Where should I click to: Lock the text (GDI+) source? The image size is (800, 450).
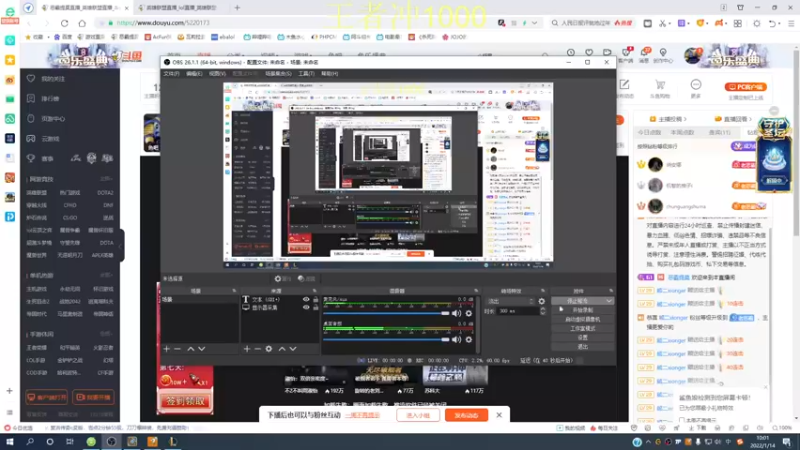pos(316,299)
